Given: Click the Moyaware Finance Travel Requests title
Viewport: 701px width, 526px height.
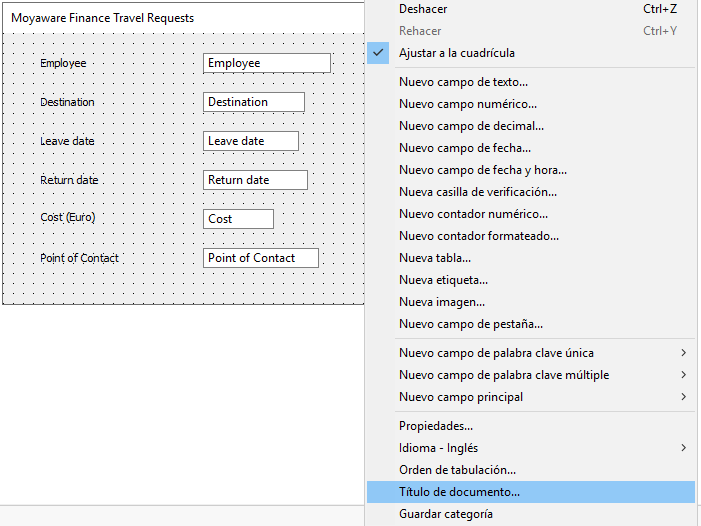Looking at the screenshot, I should pyautogui.click(x=102, y=18).
